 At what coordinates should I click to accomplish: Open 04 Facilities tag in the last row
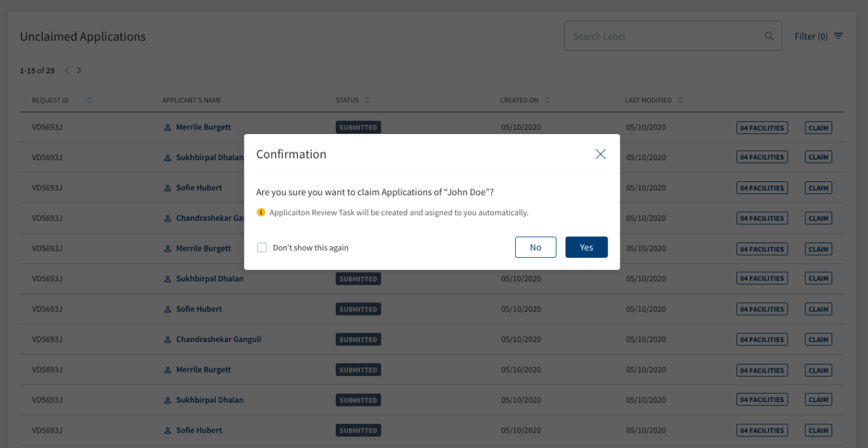tap(762, 431)
